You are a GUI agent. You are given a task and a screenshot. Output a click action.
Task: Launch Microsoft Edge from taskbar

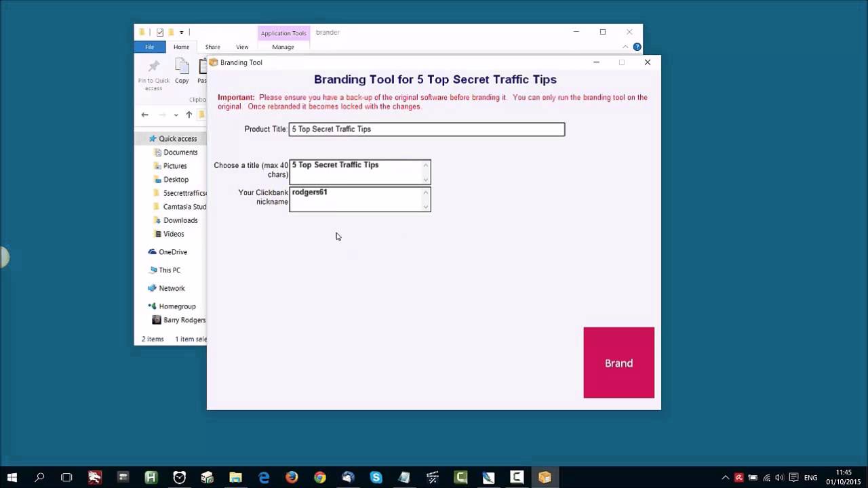click(x=264, y=477)
